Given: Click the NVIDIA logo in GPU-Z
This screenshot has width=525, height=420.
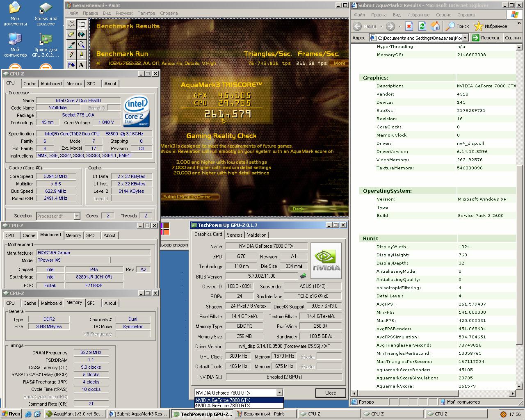Looking at the screenshot, I should 326,260.
